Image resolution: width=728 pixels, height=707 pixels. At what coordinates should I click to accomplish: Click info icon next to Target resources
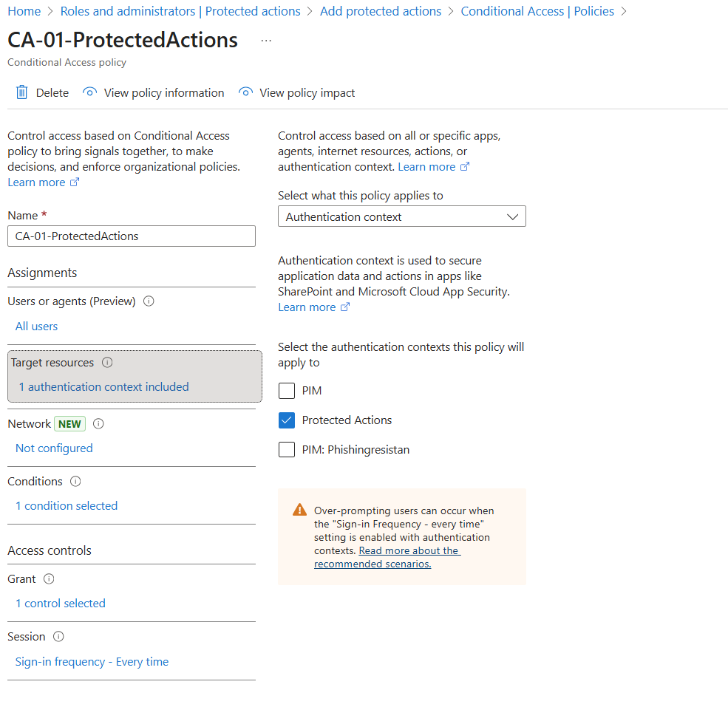[x=107, y=363]
